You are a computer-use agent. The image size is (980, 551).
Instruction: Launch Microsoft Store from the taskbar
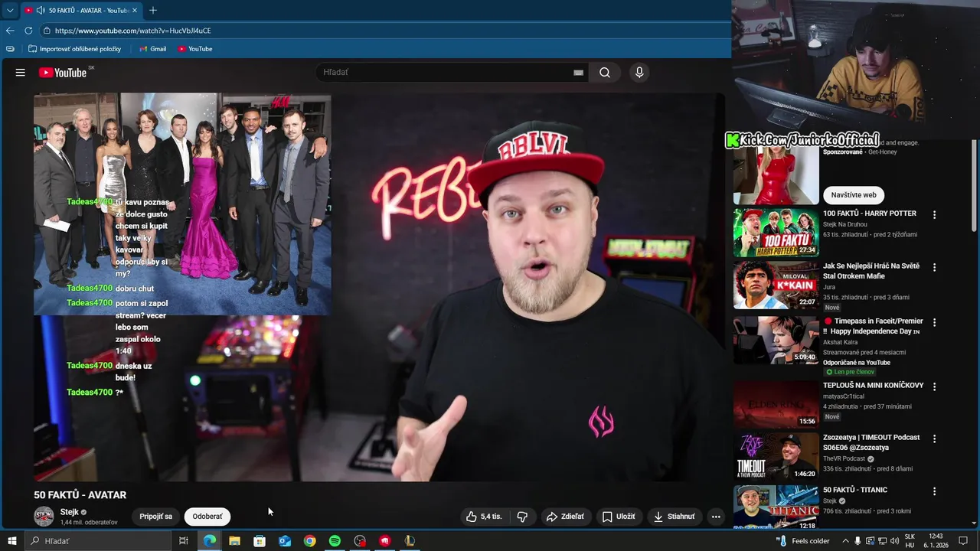[260, 541]
